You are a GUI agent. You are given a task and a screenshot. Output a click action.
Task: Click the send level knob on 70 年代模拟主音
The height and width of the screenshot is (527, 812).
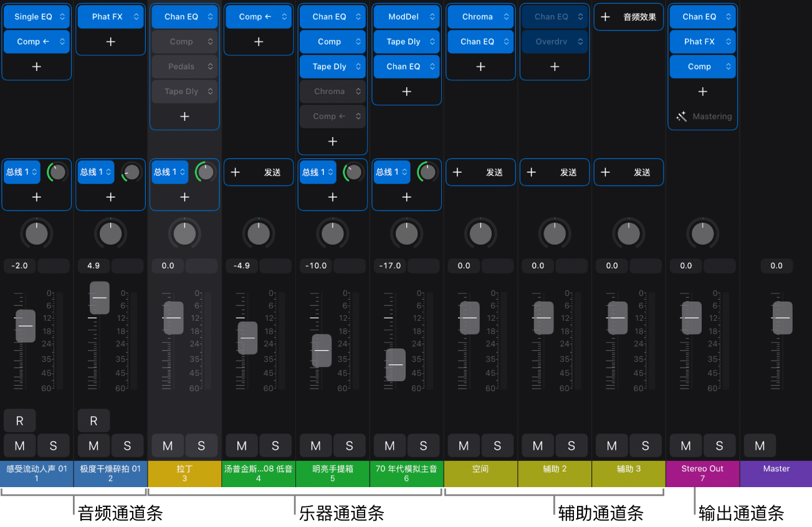pos(427,173)
